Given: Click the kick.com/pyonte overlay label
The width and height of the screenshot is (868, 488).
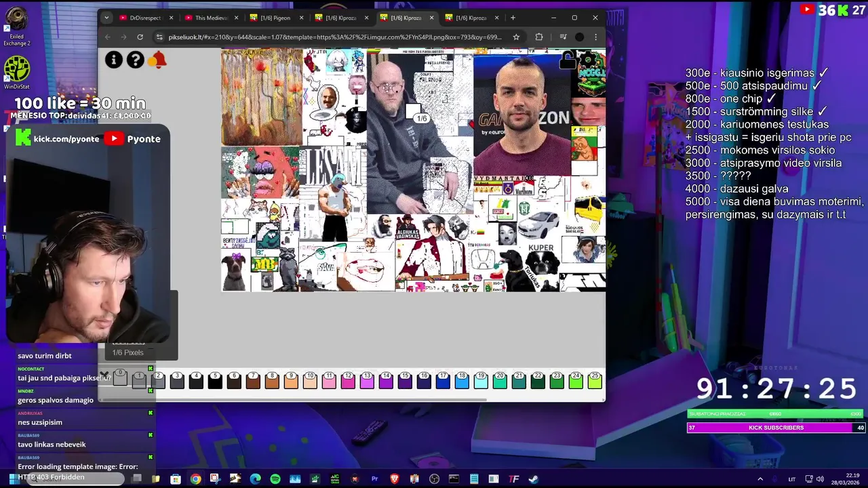Looking at the screenshot, I should pos(66,139).
